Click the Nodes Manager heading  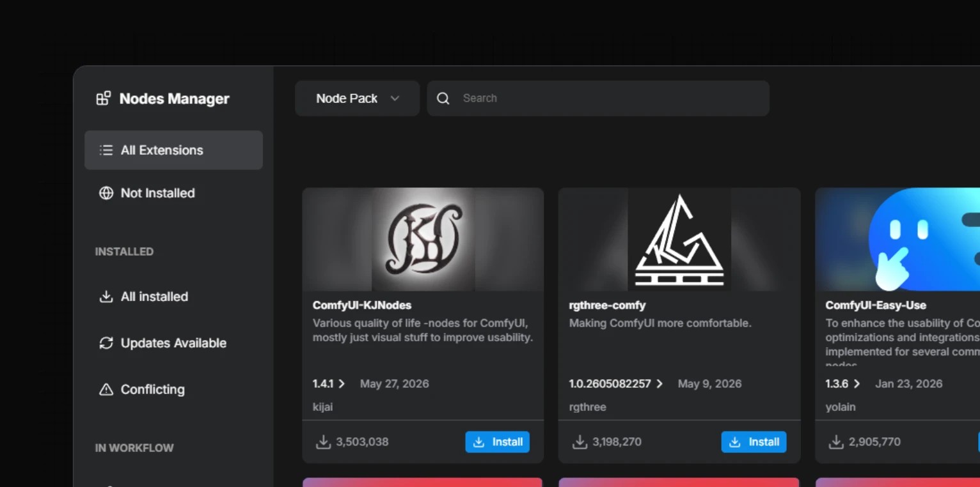point(175,98)
